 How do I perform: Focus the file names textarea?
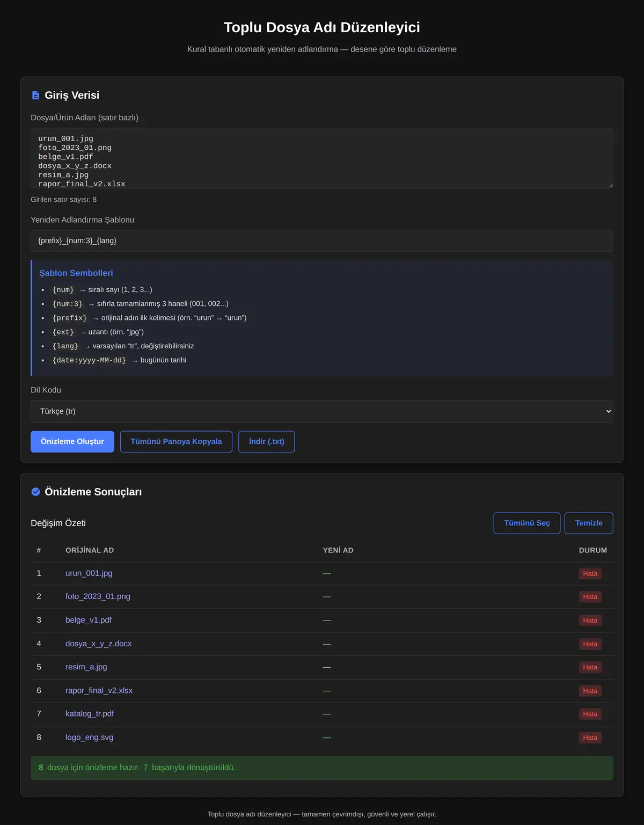tap(322, 158)
